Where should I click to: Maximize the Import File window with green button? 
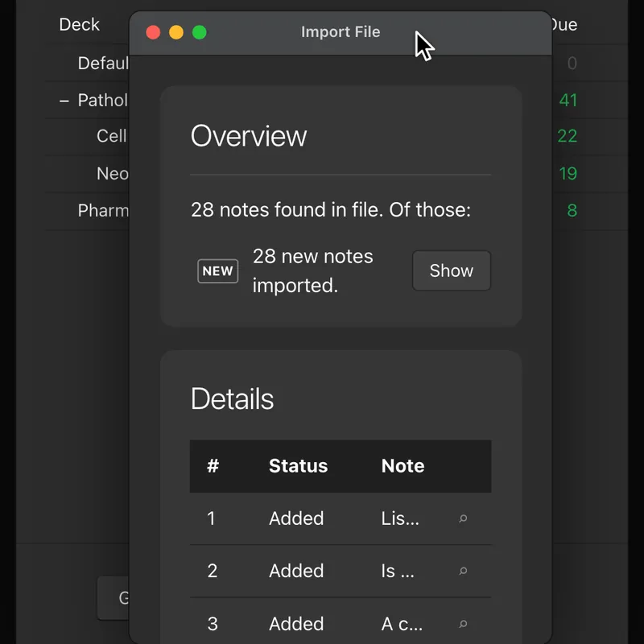tap(200, 32)
